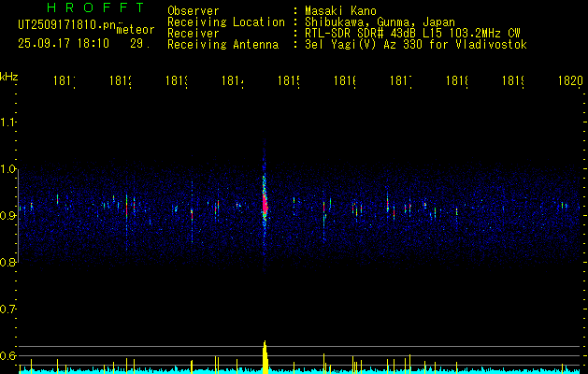Click the 1820 time axis label

[570, 80]
